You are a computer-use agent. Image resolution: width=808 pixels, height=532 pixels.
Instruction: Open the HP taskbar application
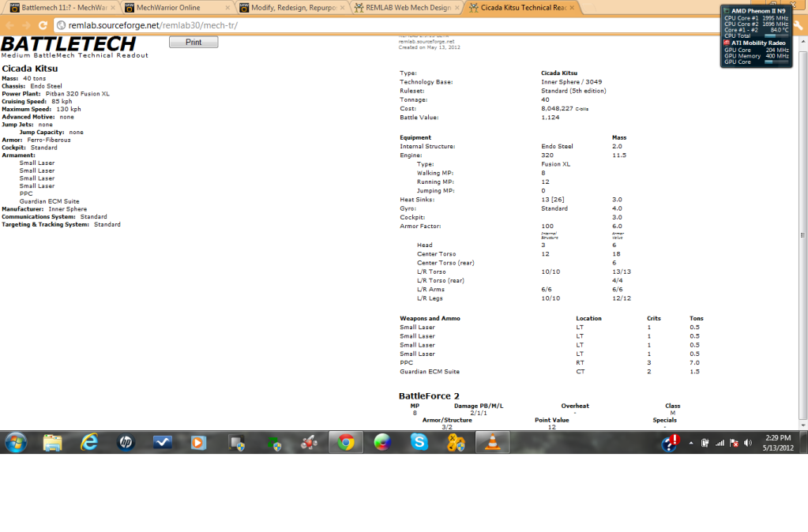126,442
